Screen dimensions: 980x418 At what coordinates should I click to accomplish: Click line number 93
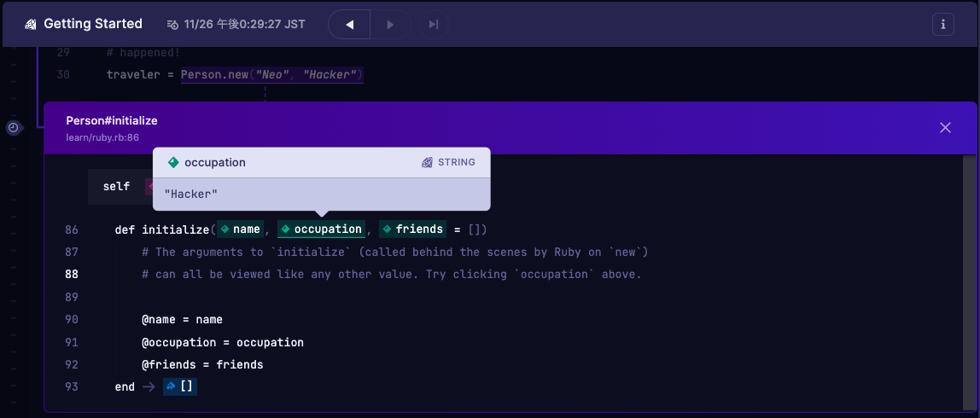click(71, 386)
